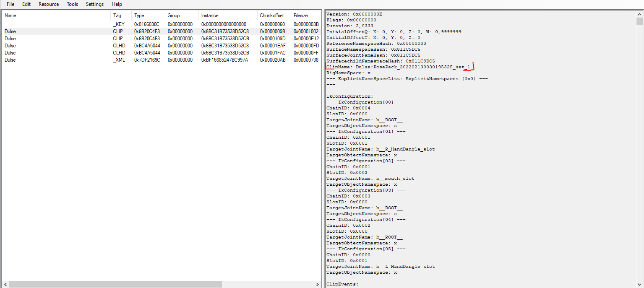This screenshot has width=644, height=288.
Task: Open the Edit menu
Action: click(26, 4)
